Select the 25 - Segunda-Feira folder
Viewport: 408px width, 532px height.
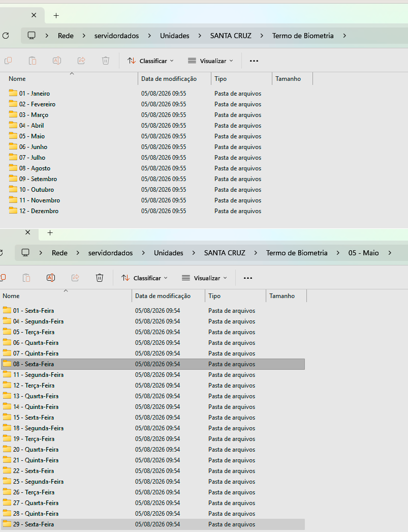pyautogui.click(x=38, y=482)
